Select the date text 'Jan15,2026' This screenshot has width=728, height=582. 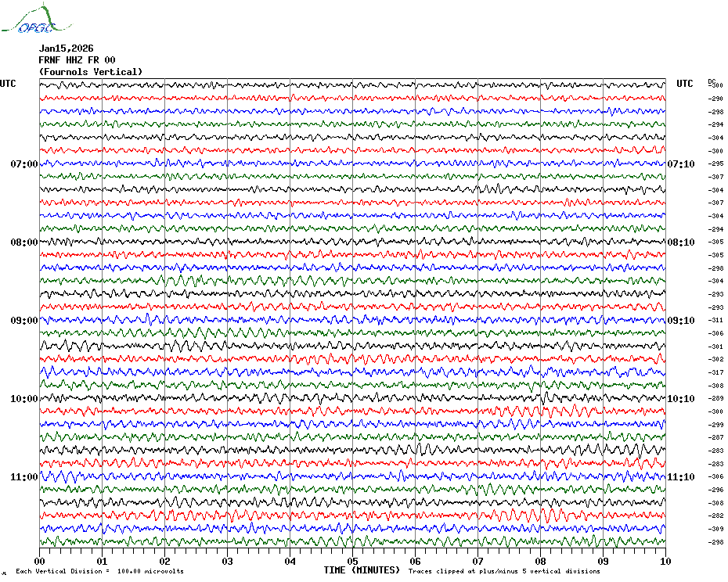(66, 48)
